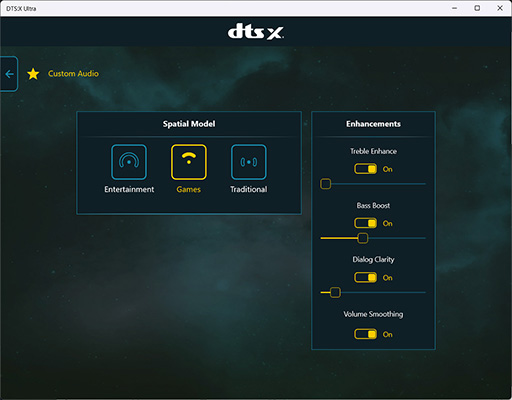Click the Games text label

(x=189, y=189)
